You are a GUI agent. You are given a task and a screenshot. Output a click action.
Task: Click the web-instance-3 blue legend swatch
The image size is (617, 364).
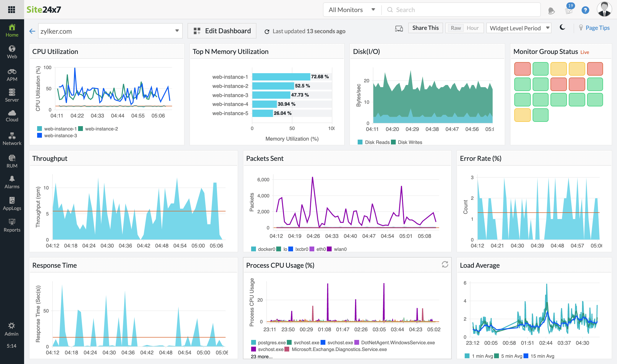pyautogui.click(x=39, y=135)
